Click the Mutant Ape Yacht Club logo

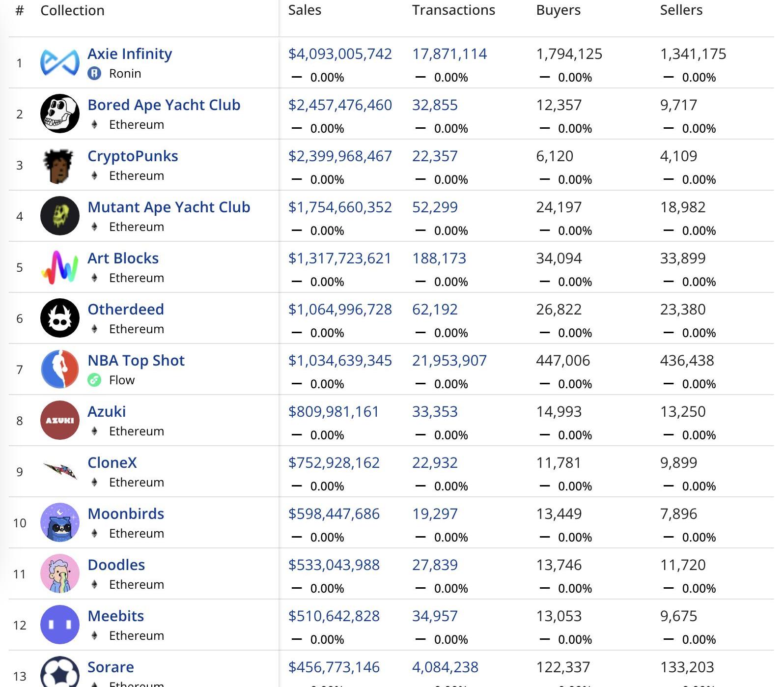[59, 216]
